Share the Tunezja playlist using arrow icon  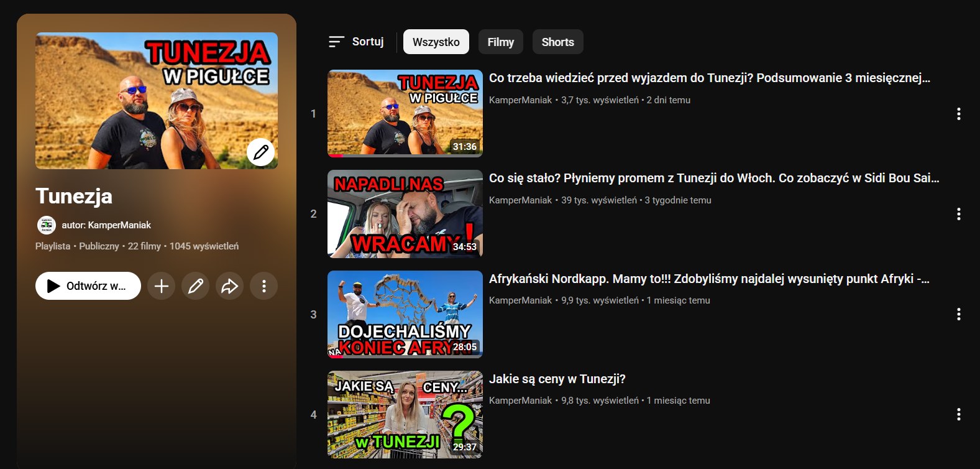tap(230, 286)
